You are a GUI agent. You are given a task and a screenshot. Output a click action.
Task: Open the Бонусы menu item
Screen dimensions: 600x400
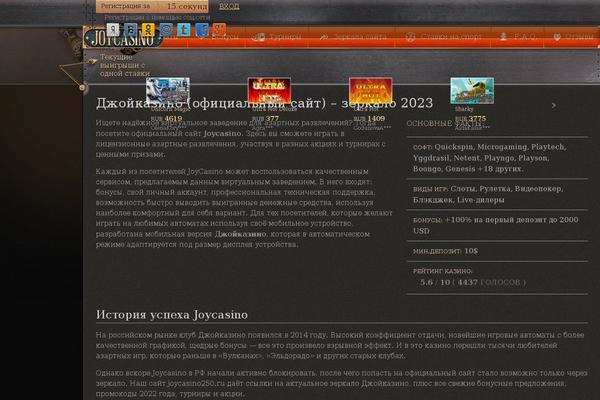(225, 37)
